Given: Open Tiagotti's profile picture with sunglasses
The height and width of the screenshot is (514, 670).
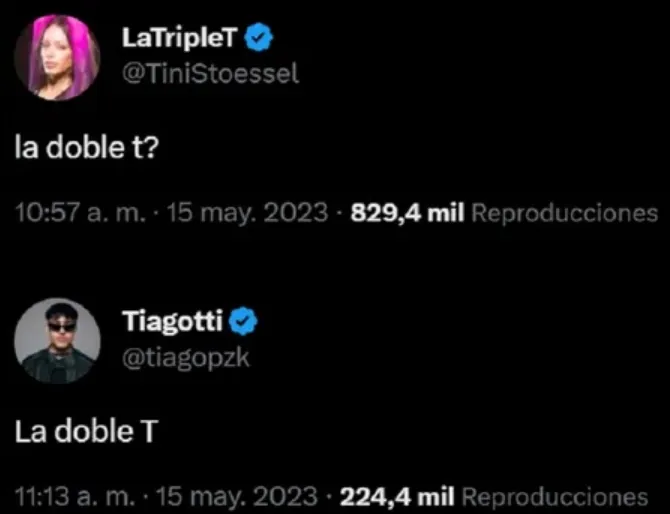Looking at the screenshot, I should [59, 340].
